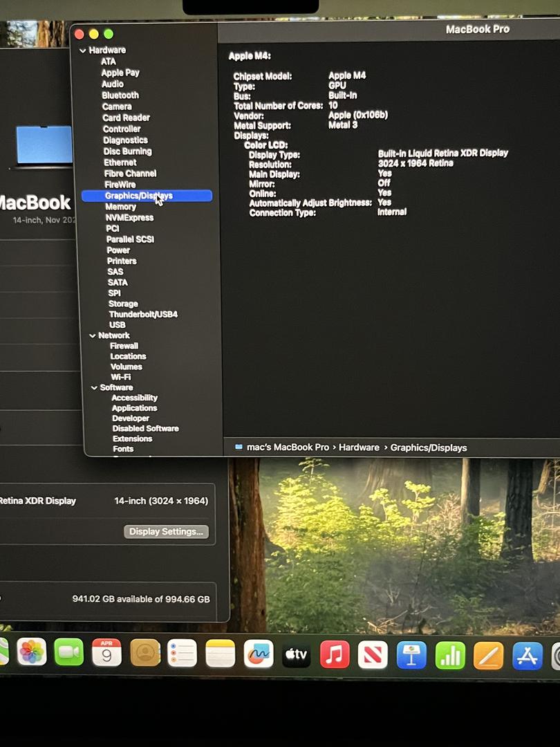This screenshot has width=560, height=747.
Task: Select Disabled Software in sidebar
Action: pos(146,429)
